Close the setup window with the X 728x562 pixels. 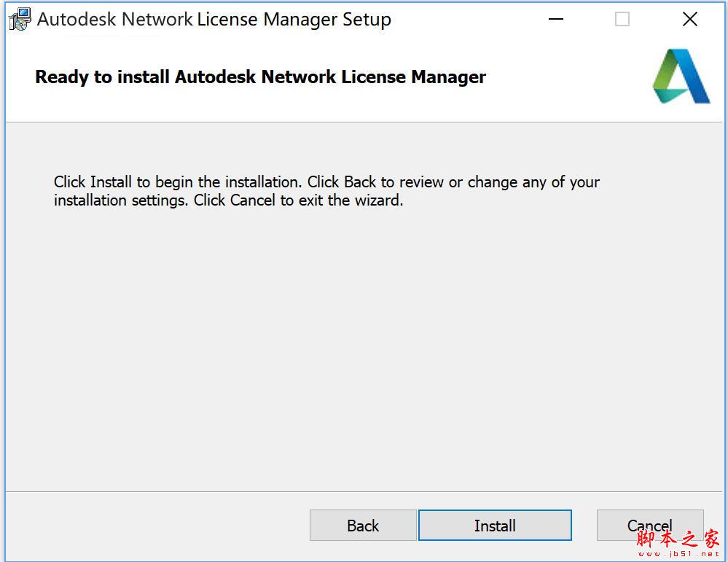(689, 20)
